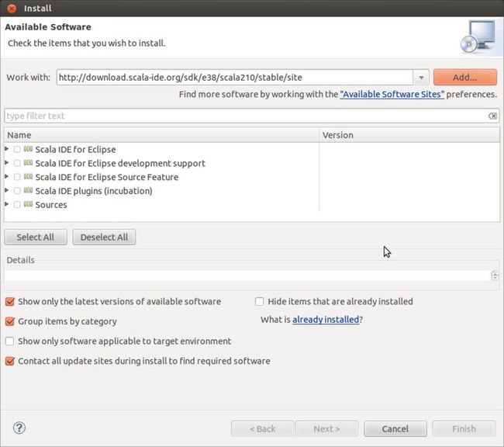Enable Hide items that are already installed

tap(260, 302)
